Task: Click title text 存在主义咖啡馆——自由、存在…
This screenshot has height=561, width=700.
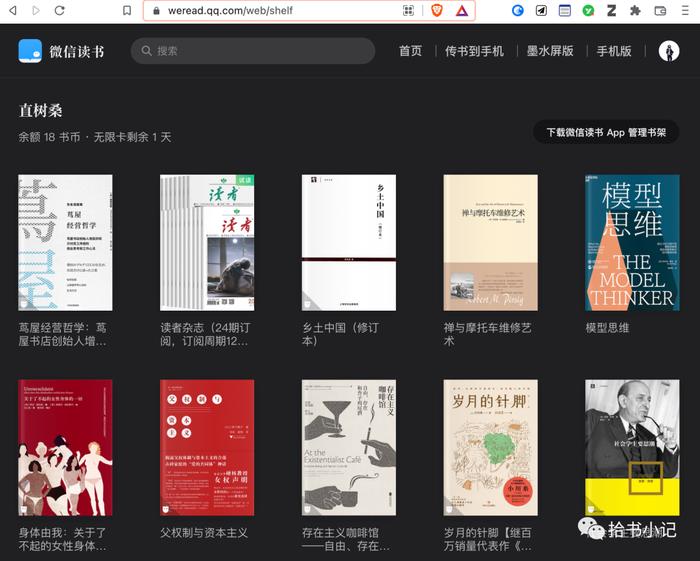Action: (346, 540)
